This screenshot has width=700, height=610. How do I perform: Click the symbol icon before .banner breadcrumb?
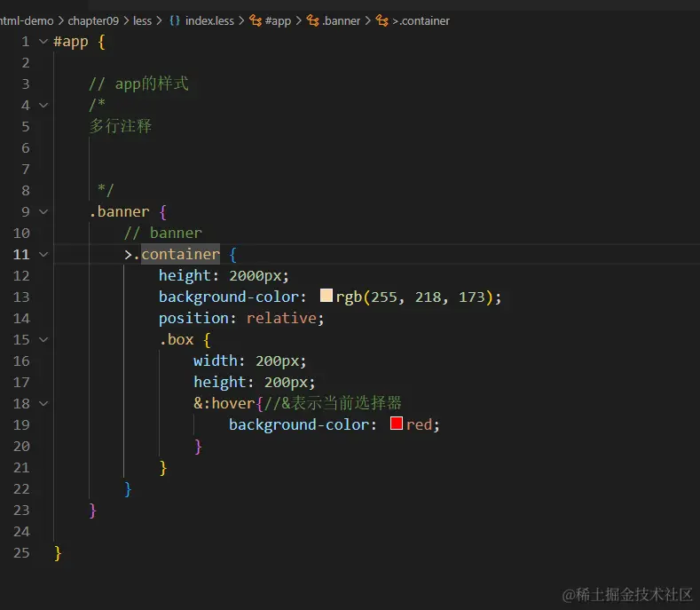tap(312, 20)
